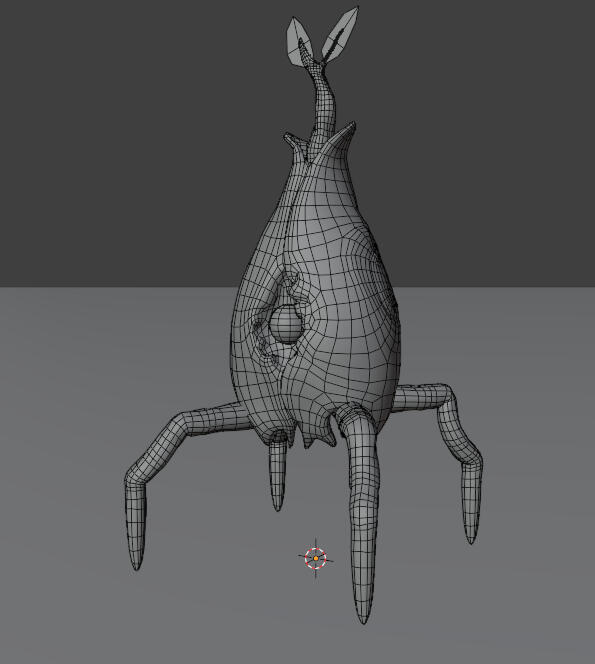Click the left leaf on the stem top
This screenshot has width=595, height=664.
[299, 42]
